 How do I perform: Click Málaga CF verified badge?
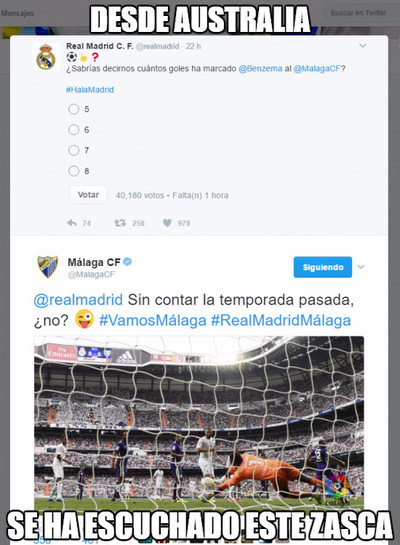pyautogui.click(x=128, y=261)
